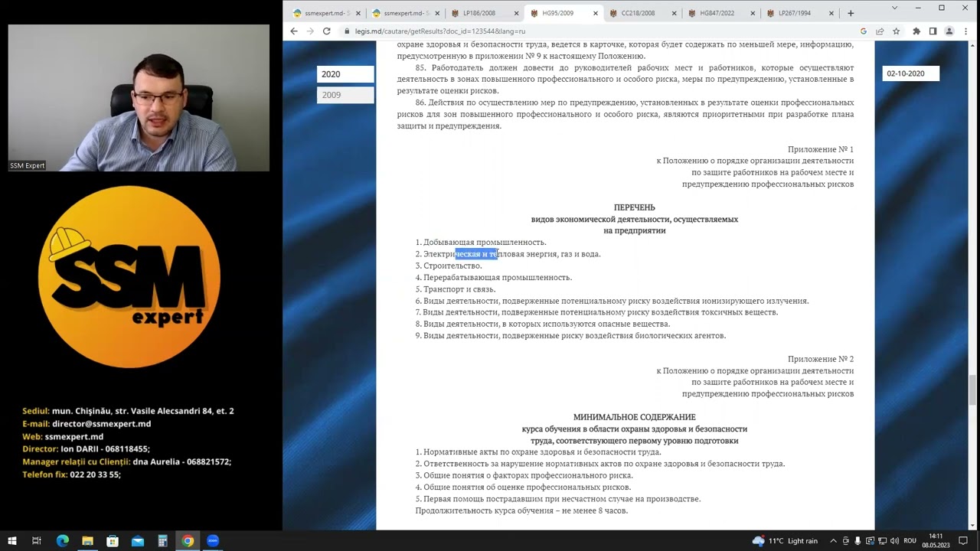The width and height of the screenshot is (980, 551).
Task: Open the Google icon in the address bar
Action: pyautogui.click(x=864, y=31)
